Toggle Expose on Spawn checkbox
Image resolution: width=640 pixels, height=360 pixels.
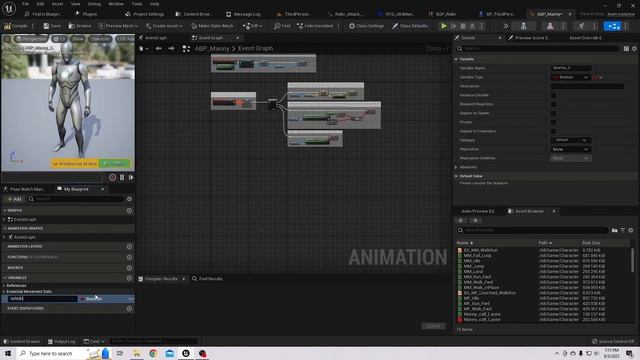pos(553,113)
